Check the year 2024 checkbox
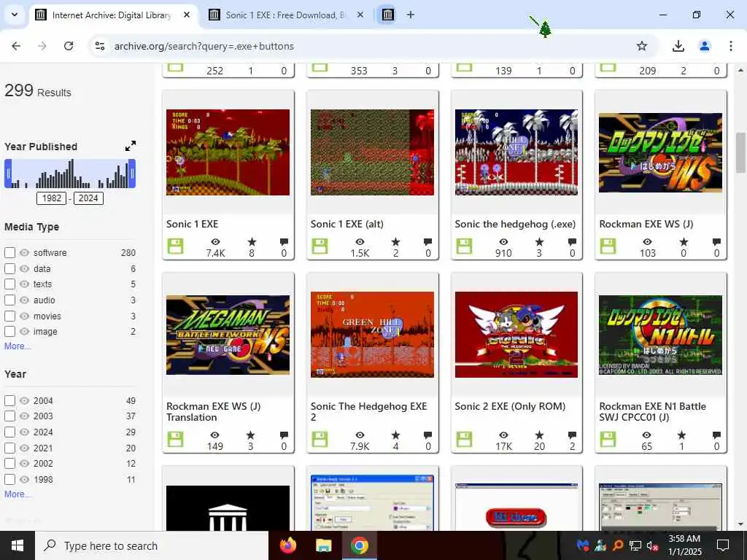The width and height of the screenshot is (747, 560). point(9,432)
